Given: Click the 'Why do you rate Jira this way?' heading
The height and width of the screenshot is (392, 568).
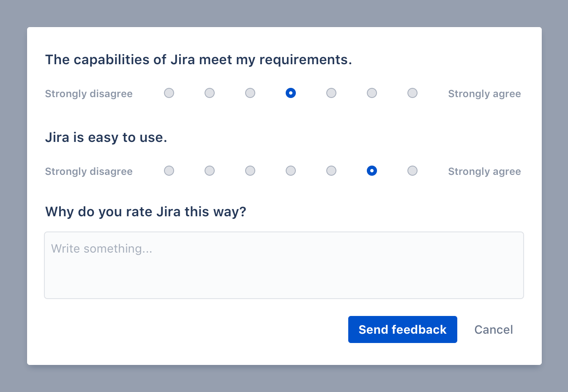Looking at the screenshot, I should click(145, 212).
